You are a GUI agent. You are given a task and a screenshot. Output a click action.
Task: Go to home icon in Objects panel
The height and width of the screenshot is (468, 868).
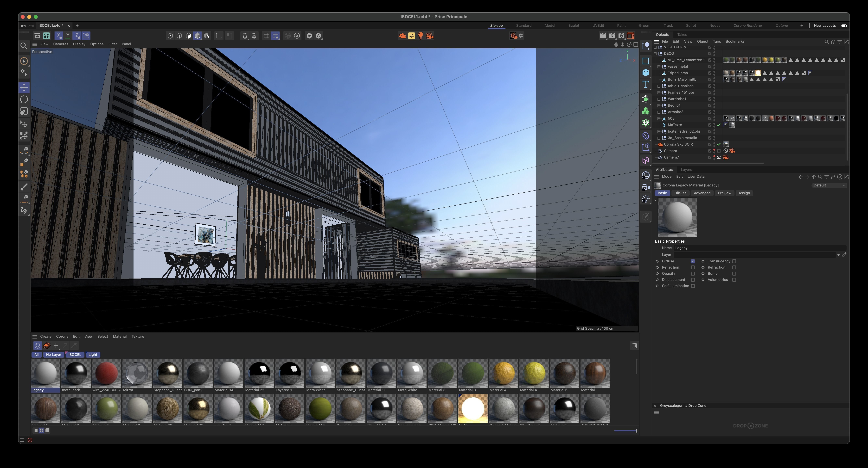tap(833, 42)
